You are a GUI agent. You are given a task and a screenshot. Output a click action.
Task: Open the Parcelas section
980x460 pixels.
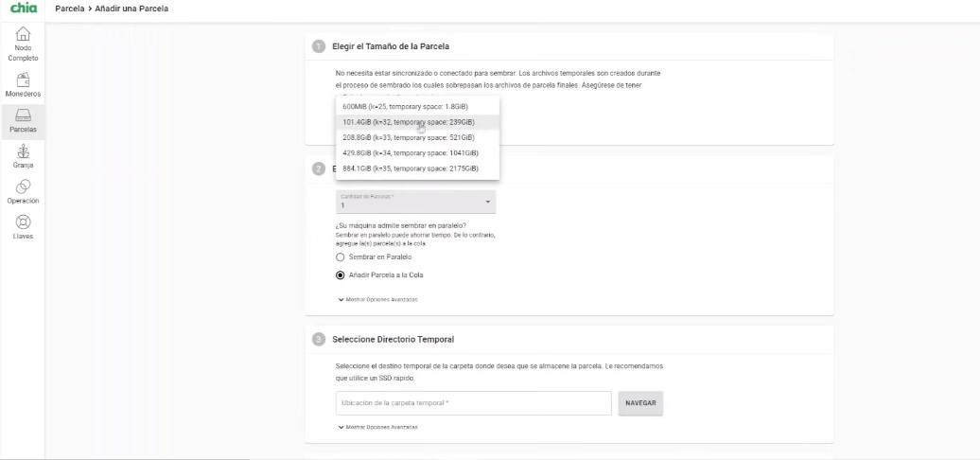(x=23, y=122)
